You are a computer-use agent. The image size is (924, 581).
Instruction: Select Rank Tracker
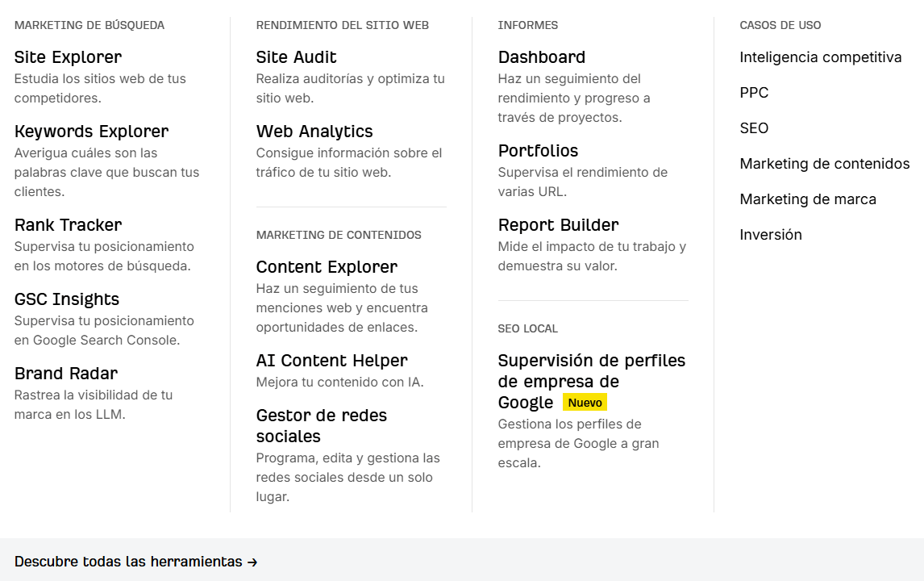pyautogui.click(x=67, y=225)
